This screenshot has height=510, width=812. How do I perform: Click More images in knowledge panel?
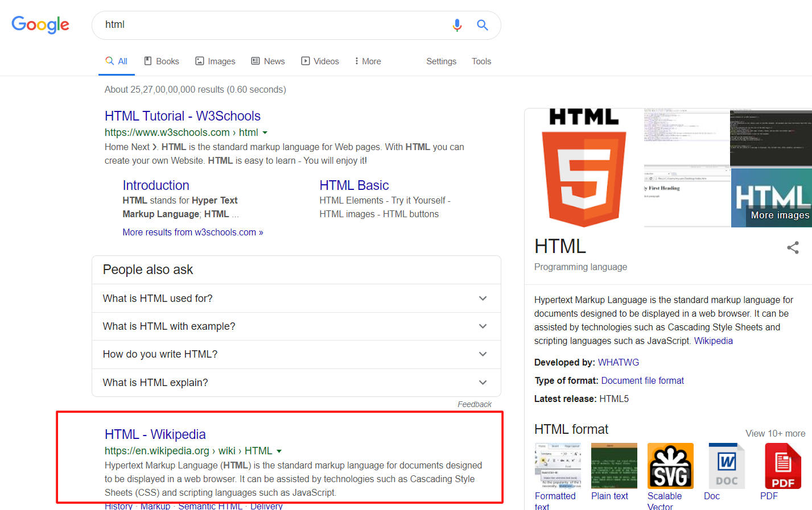[780, 215]
